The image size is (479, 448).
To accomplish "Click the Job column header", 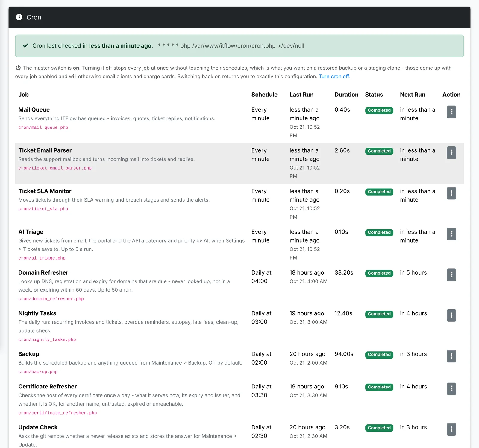I will point(23,95).
